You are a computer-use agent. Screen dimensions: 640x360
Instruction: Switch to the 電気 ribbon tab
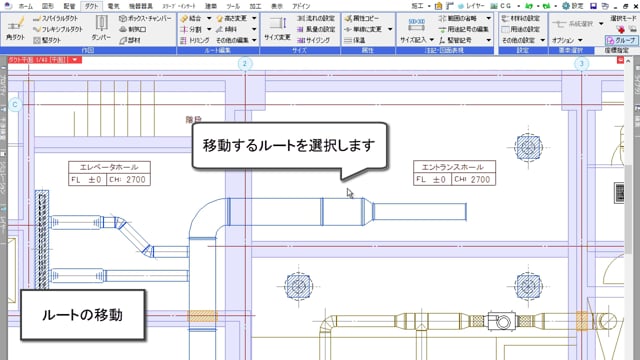113,6
